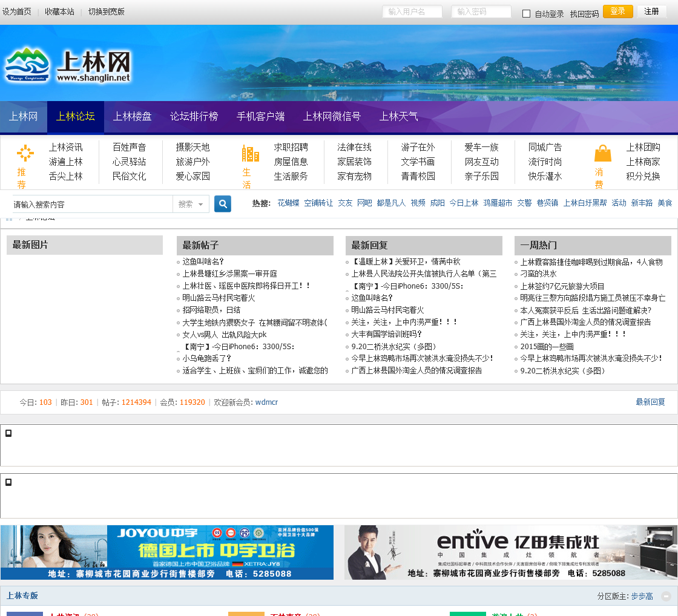Collapse the 上林专版 section with minus icon
Screen dimensions: 678x616
(x=666, y=596)
